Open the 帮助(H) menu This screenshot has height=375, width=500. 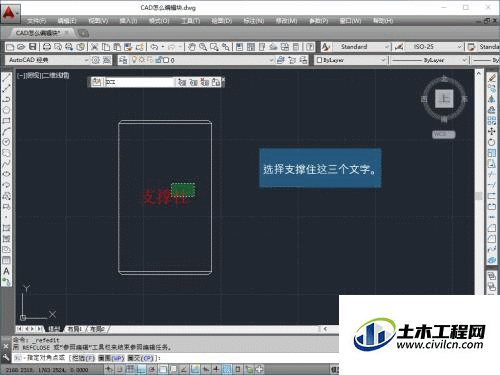pyautogui.click(x=383, y=21)
